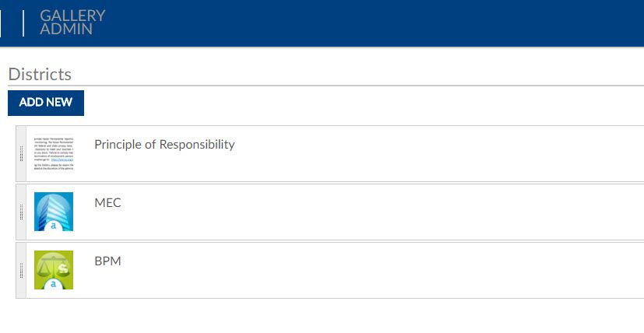
Task: Click the BPM green scales icon
Action: tap(54, 270)
